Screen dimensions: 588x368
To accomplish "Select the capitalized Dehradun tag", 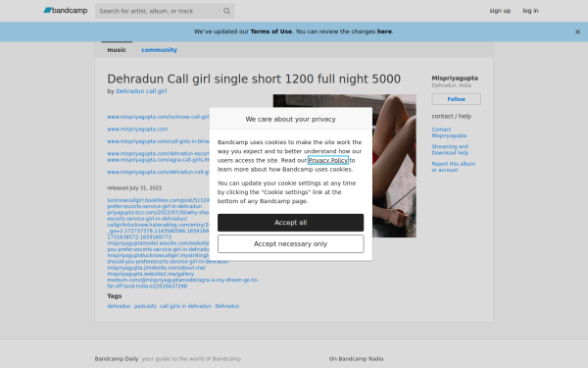I will pyautogui.click(x=227, y=306).
